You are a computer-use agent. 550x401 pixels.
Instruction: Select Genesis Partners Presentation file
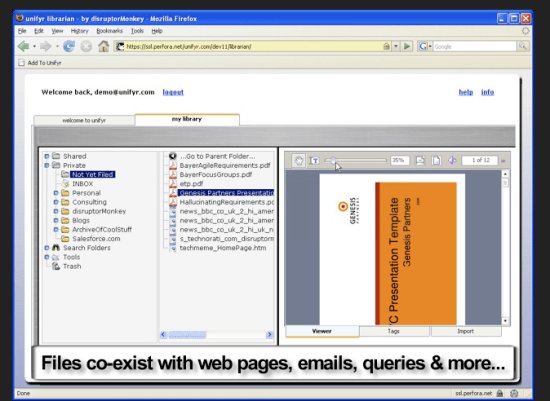point(226,193)
